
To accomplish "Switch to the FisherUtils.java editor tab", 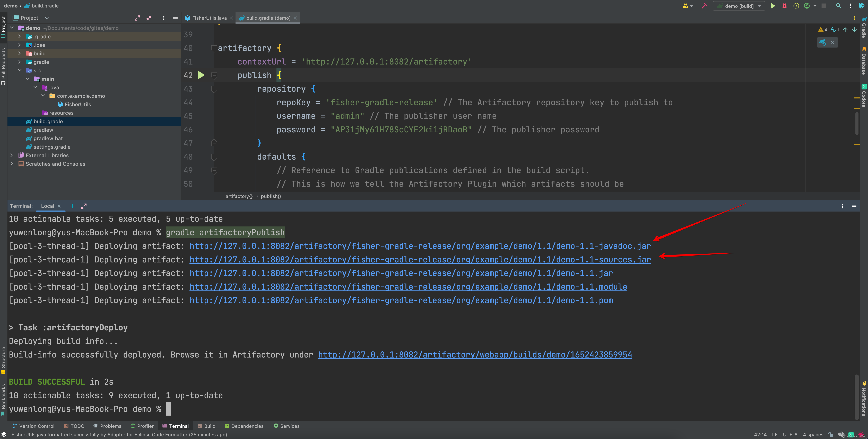I will point(209,18).
